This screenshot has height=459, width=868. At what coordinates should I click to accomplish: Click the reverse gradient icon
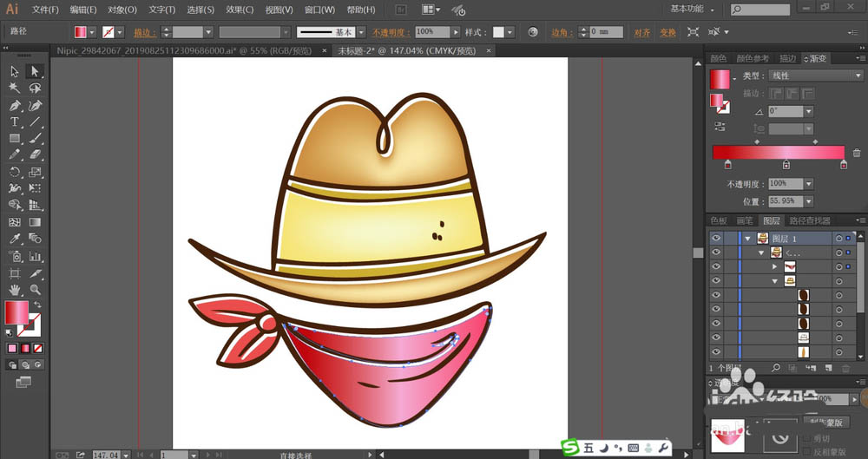720,127
